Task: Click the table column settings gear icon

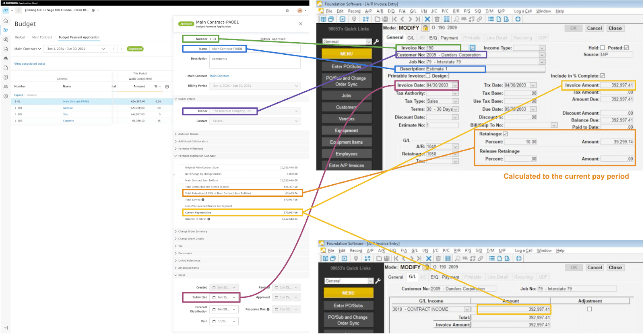Action: (167, 87)
